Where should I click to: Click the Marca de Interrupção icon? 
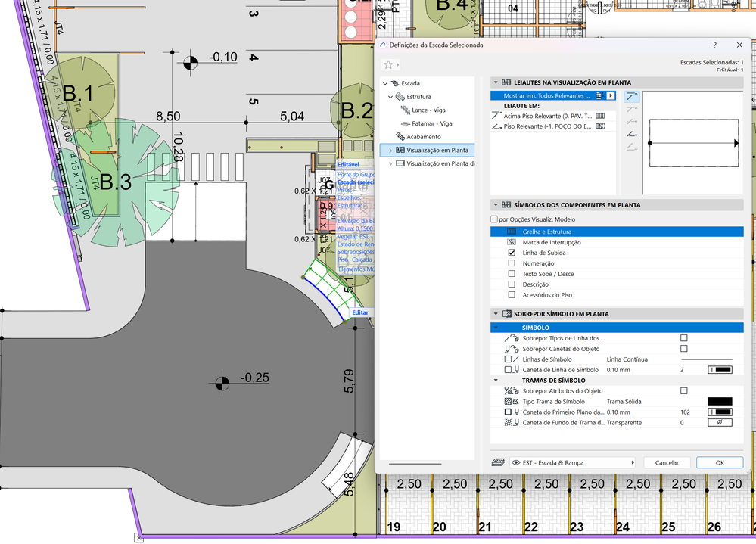[512, 242]
